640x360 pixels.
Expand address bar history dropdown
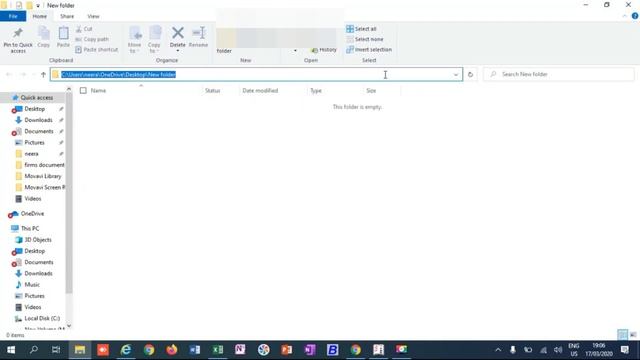(456, 75)
